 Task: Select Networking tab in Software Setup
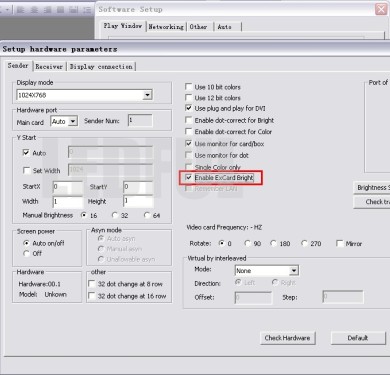166,27
